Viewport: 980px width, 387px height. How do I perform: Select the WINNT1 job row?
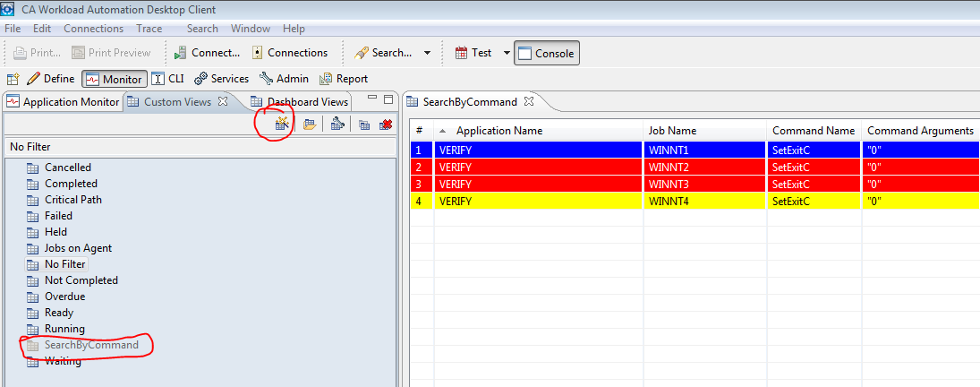coord(695,150)
